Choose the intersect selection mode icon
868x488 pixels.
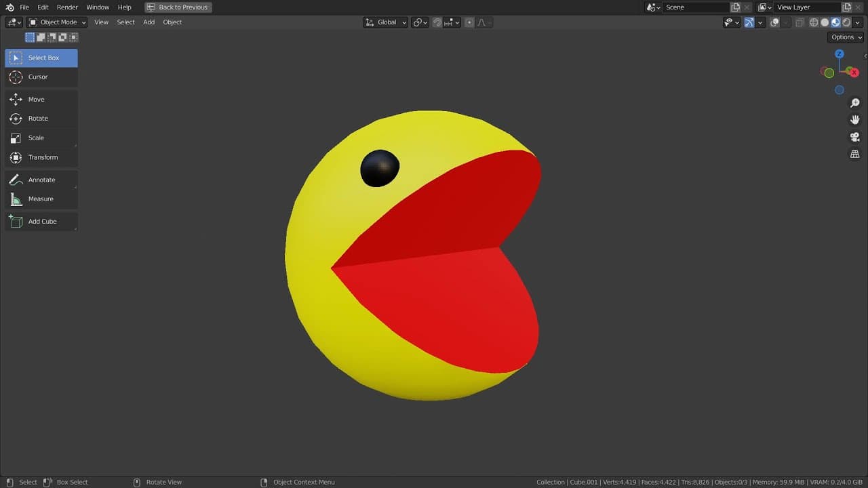click(x=73, y=37)
